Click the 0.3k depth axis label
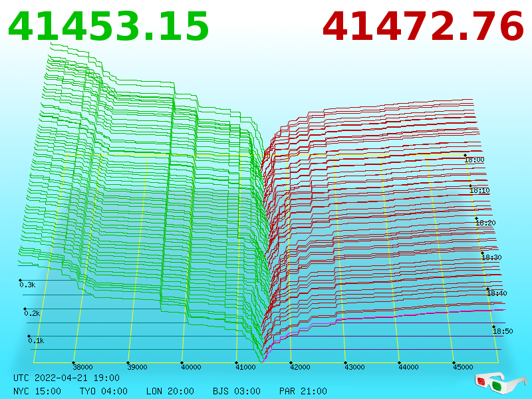Viewport: 532px width, 399px height. pos(27,285)
